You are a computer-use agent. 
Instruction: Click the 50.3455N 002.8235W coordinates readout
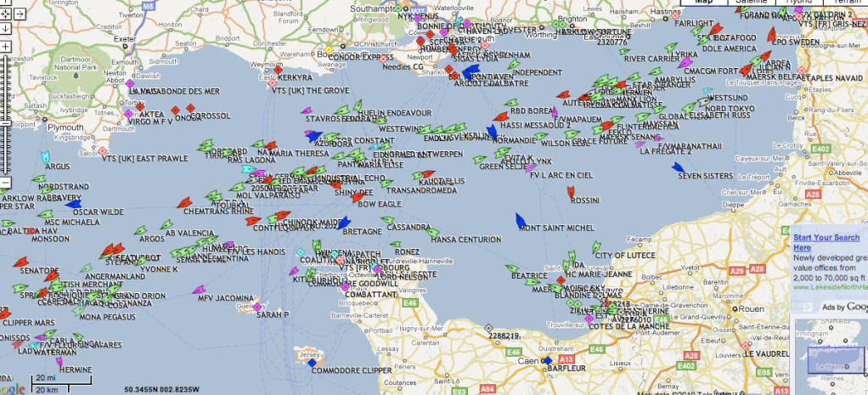[161, 389]
